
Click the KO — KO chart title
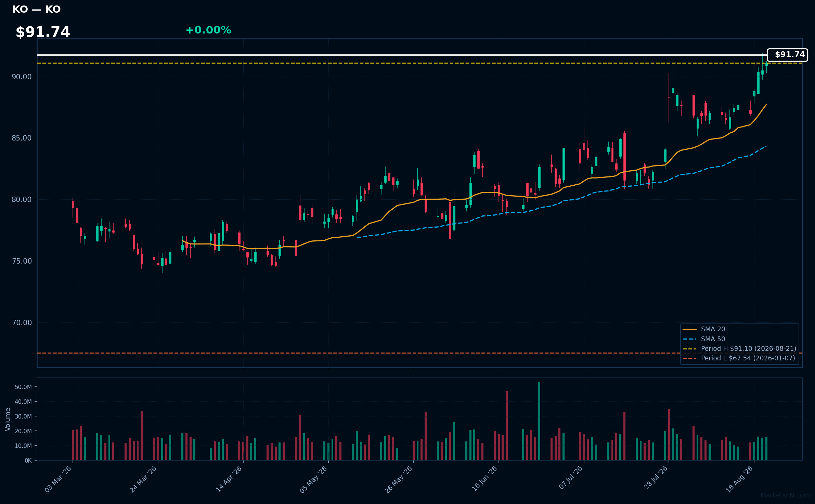37,9
